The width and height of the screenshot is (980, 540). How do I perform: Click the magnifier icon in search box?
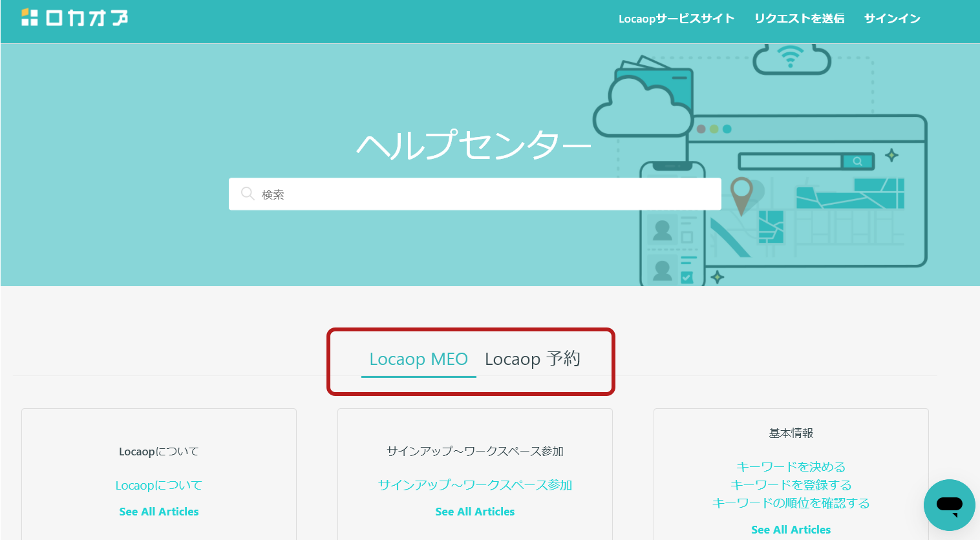pyautogui.click(x=247, y=194)
